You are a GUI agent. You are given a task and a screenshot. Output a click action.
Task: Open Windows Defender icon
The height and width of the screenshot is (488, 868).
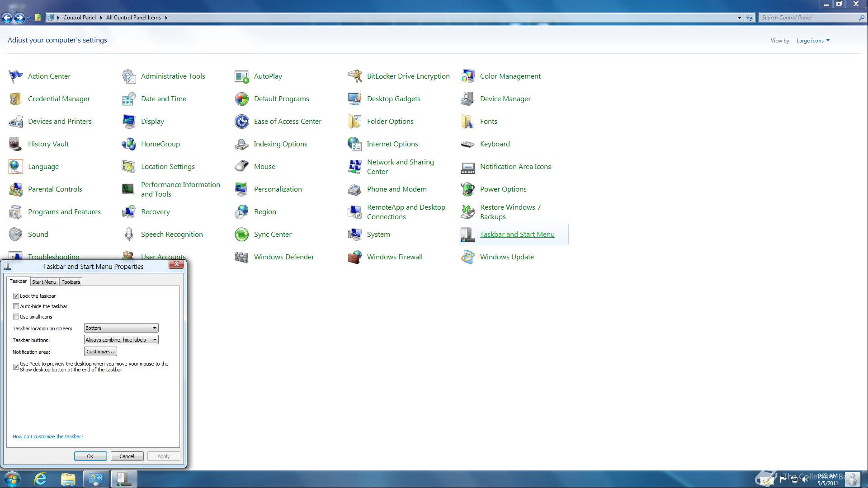pyautogui.click(x=241, y=257)
